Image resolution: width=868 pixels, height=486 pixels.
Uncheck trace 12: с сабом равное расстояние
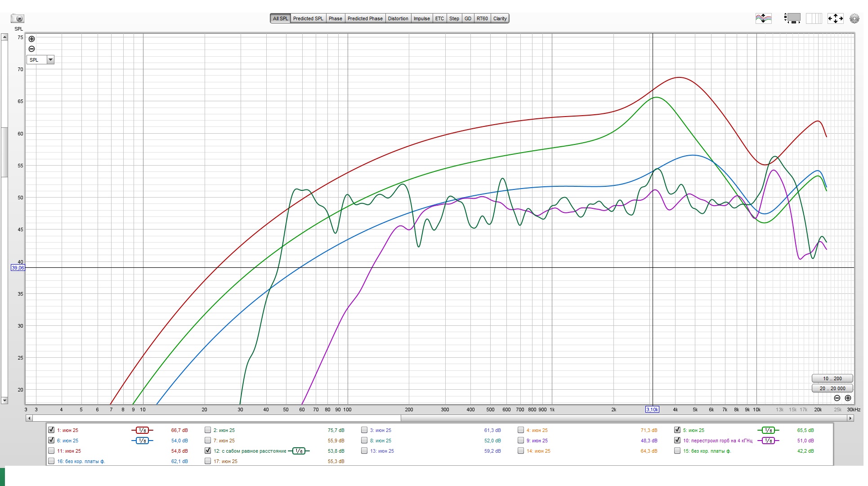tap(208, 450)
